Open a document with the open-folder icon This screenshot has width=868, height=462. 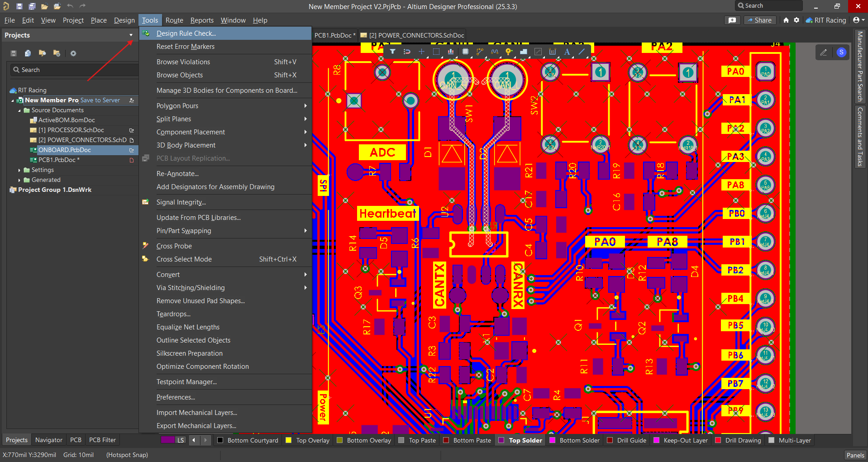tap(44, 6)
